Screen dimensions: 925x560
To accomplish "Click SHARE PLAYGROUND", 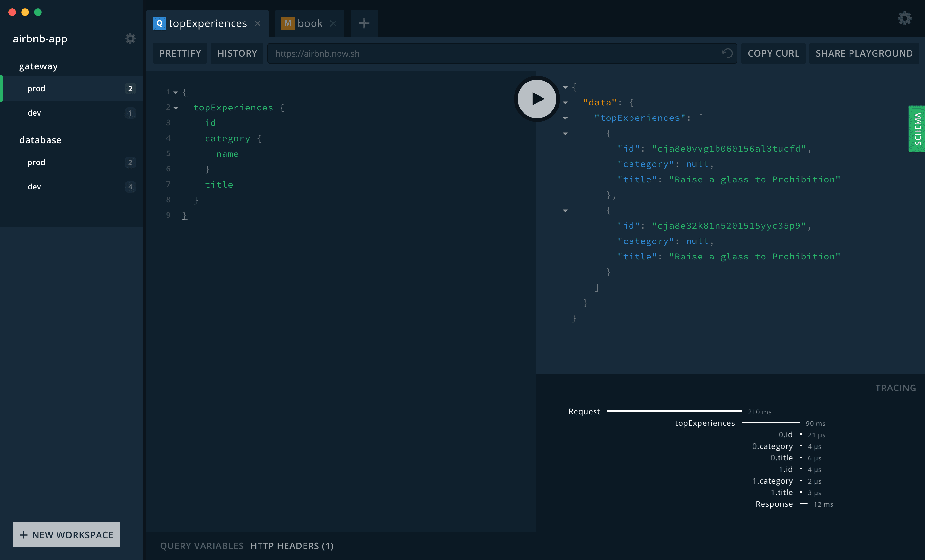I will coord(864,53).
